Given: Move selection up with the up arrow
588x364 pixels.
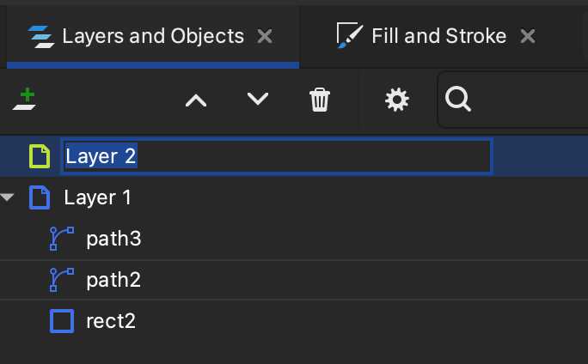Looking at the screenshot, I should point(196,100).
